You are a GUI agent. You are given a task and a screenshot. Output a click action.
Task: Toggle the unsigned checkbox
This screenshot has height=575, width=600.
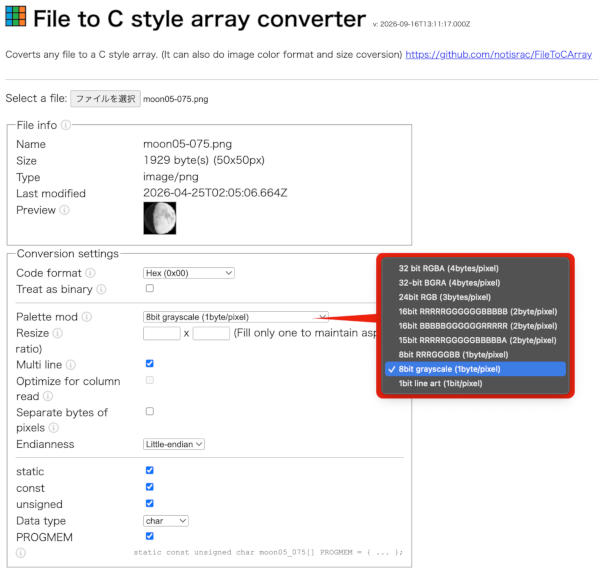[150, 503]
